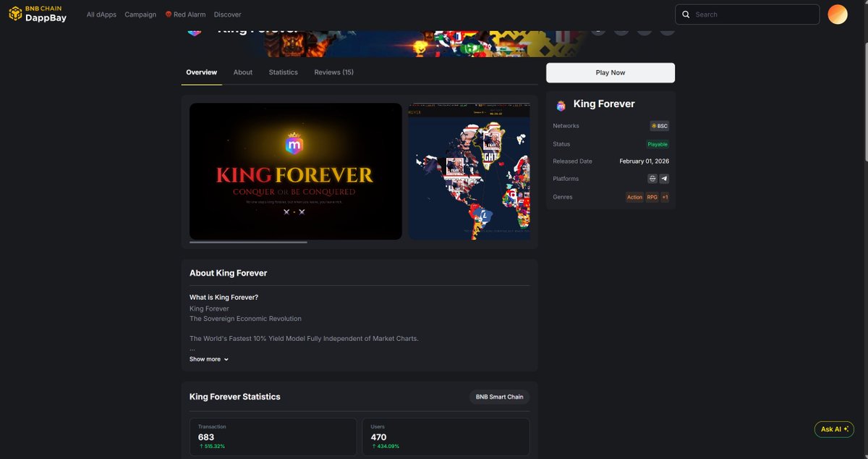Switch to the Overview tab

point(201,72)
